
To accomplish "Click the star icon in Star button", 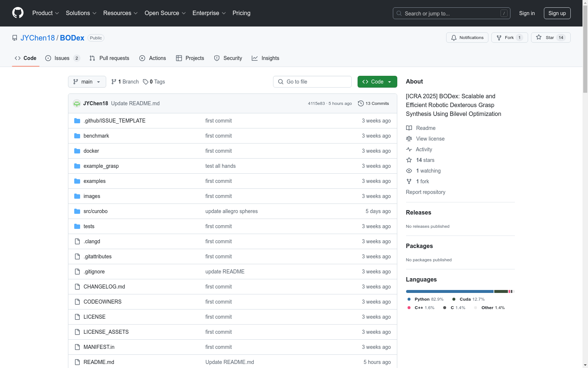I will pos(539,38).
